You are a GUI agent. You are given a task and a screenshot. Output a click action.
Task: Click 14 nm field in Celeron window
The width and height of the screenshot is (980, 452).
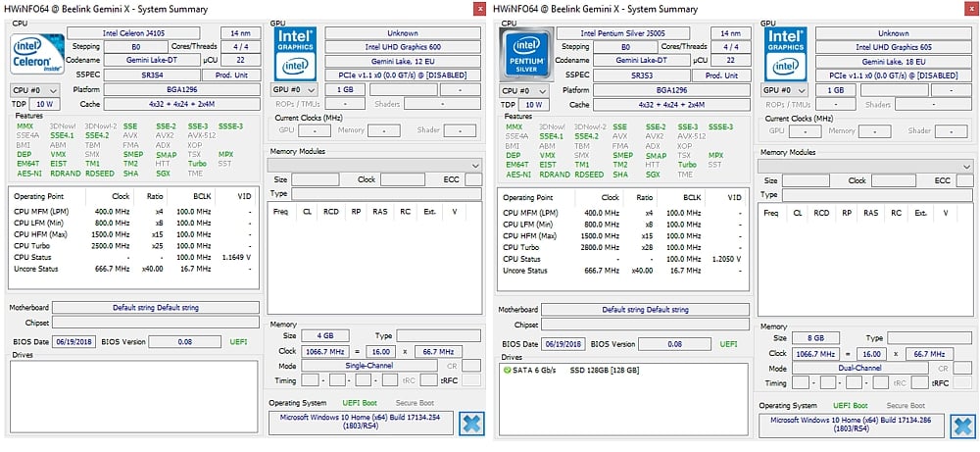[x=241, y=33]
